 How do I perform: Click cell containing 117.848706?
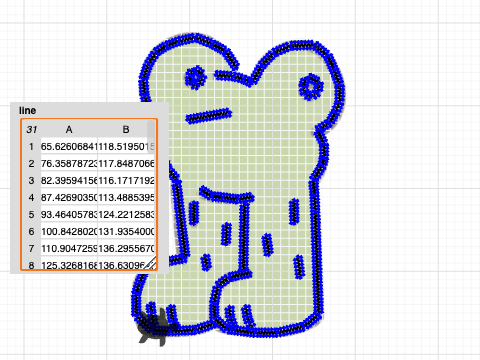click(x=126, y=163)
